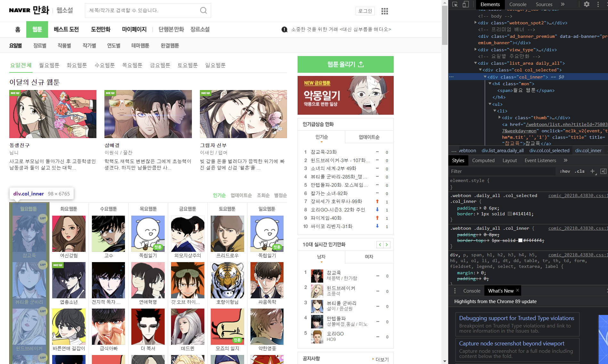Open the DevTools three-dot customize menu

pyautogui.click(x=598, y=4)
